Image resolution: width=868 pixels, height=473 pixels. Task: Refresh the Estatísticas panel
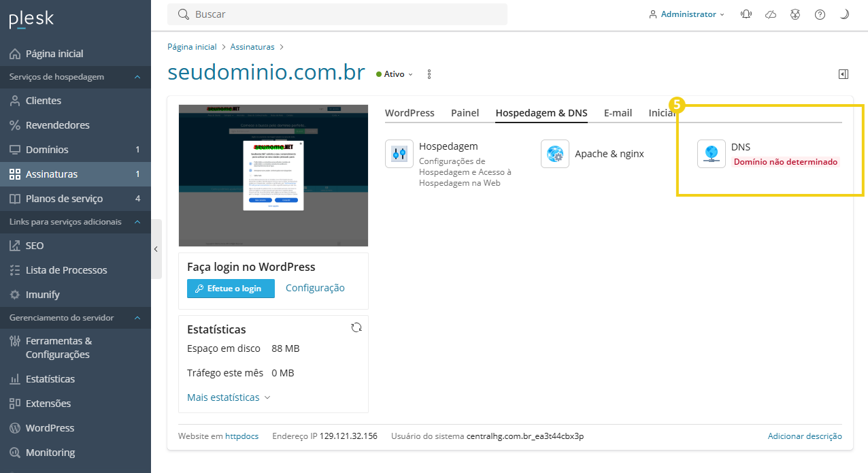[x=356, y=327]
